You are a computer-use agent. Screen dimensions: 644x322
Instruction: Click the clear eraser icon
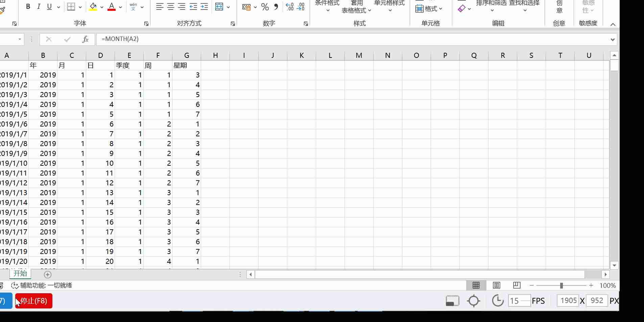(x=461, y=8)
